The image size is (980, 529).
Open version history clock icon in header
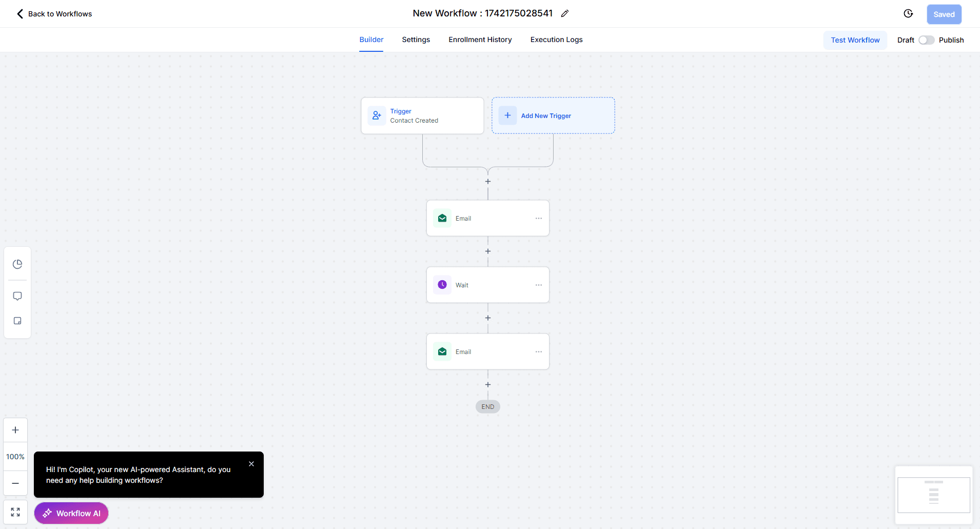click(x=908, y=14)
